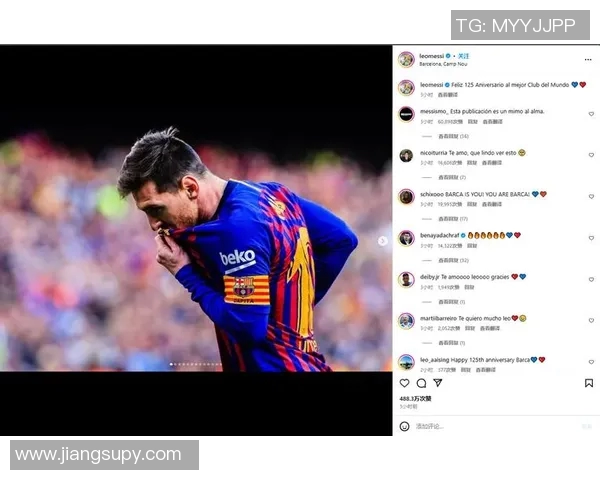Expand replies under schixooo comment
Screen dimensions: 600x480
(453, 219)
